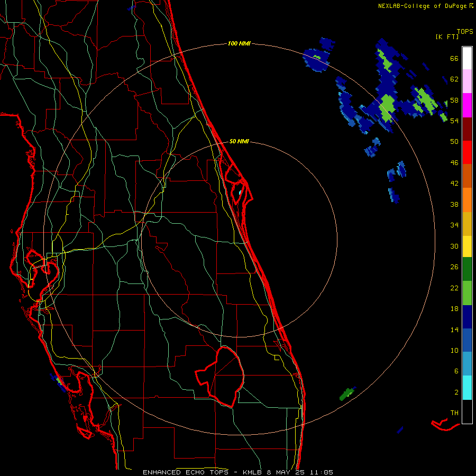
Task: Click the bright red legend swatch
Action: pos(467,152)
